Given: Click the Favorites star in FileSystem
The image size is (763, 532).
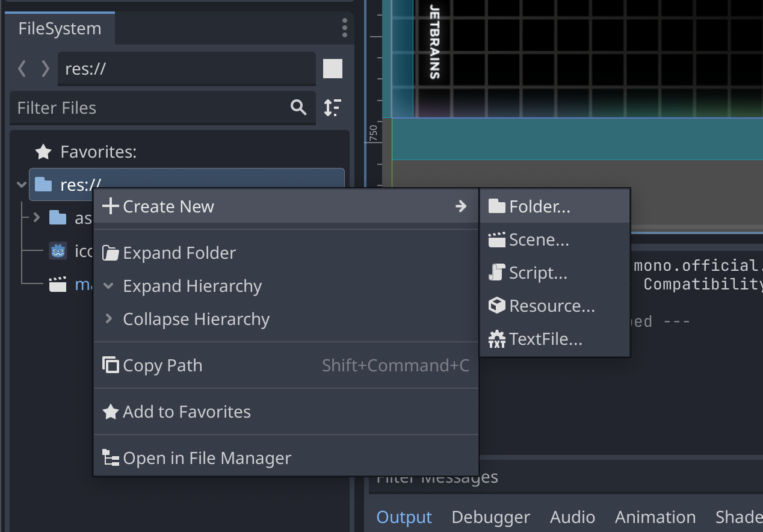Looking at the screenshot, I should pos(43,152).
